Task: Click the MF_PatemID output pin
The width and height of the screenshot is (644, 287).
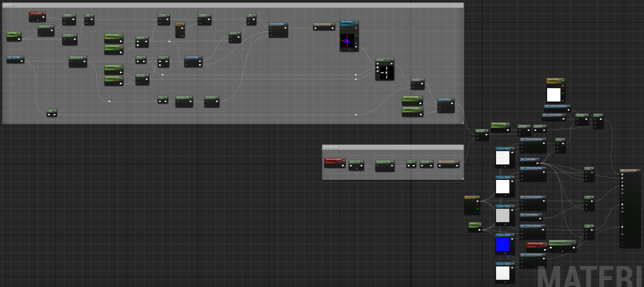Action: (x=22, y=61)
